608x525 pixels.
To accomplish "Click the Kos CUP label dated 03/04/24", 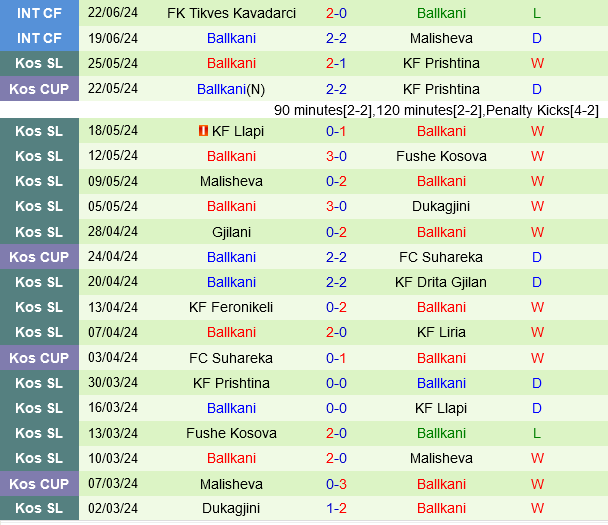I will pos(39,358).
